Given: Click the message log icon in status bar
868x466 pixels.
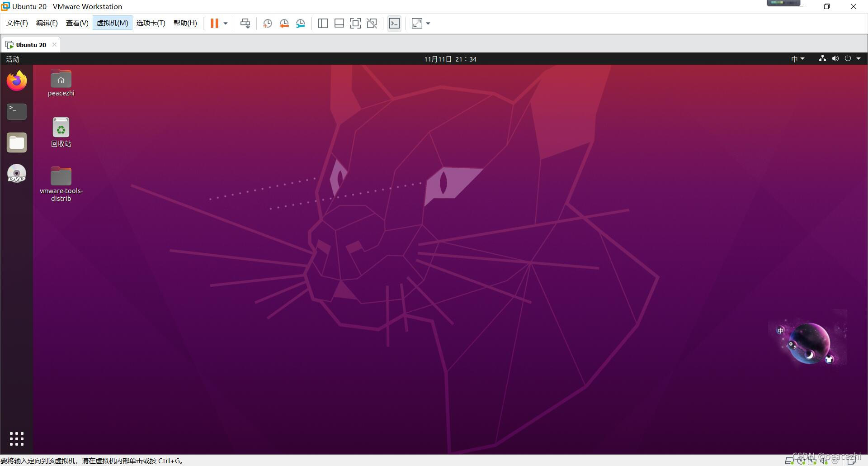Looking at the screenshot, I should click(x=852, y=461).
